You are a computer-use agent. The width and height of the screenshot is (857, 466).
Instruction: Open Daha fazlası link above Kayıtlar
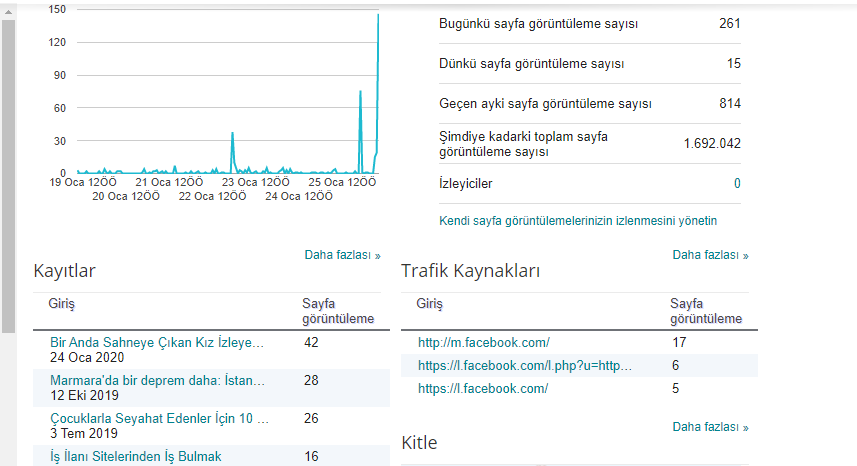pyautogui.click(x=342, y=255)
